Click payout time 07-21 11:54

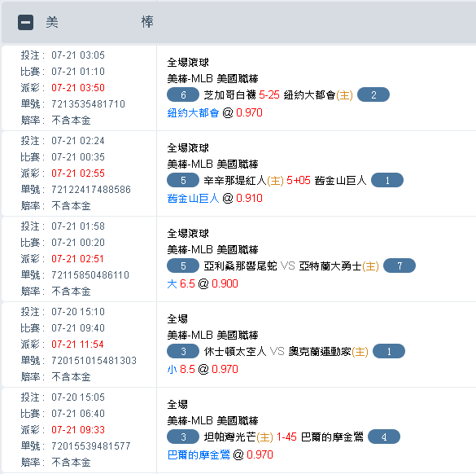point(77,345)
